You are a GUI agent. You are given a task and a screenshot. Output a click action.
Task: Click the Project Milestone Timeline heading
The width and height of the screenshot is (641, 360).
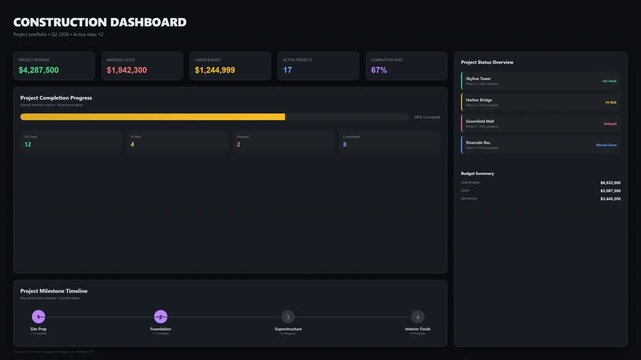coord(54,291)
